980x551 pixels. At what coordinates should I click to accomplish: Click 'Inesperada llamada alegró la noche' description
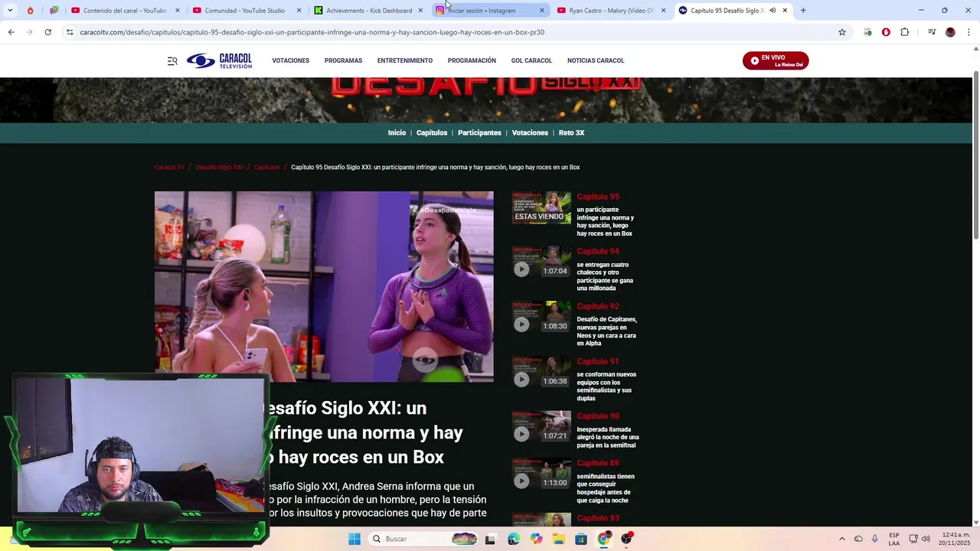(x=608, y=437)
